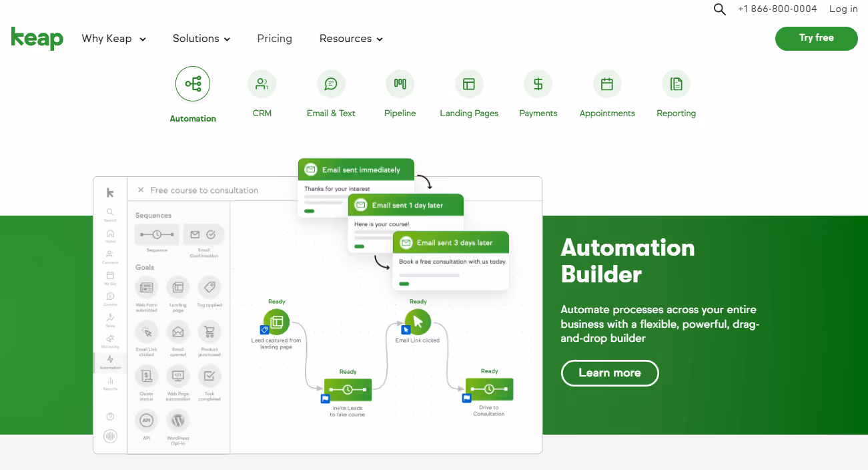Click the sidebar Home icon in mockup
Image resolution: width=868 pixels, height=470 pixels.
click(110, 234)
